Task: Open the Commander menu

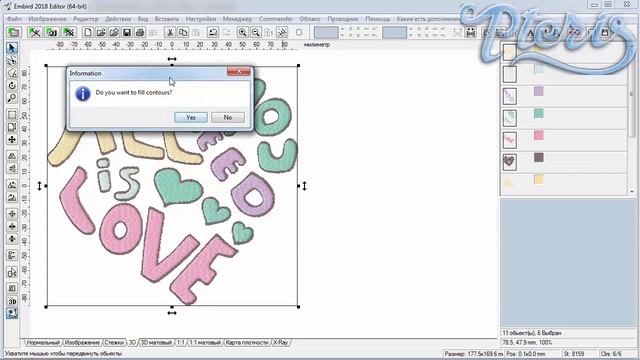Action: coord(276,19)
